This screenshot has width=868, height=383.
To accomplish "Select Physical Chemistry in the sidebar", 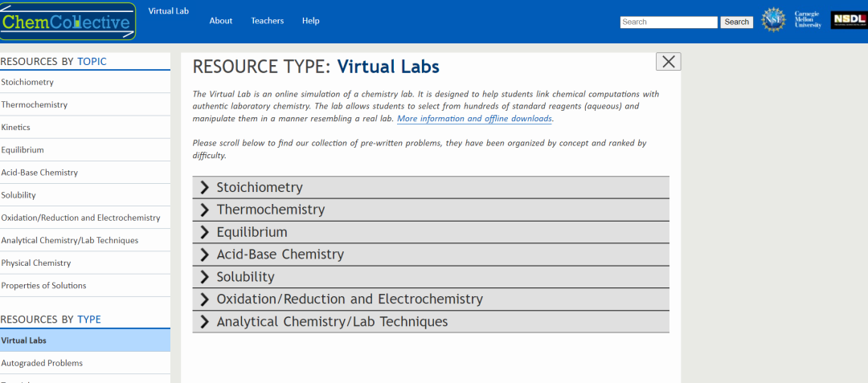I will click(x=84, y=263).
